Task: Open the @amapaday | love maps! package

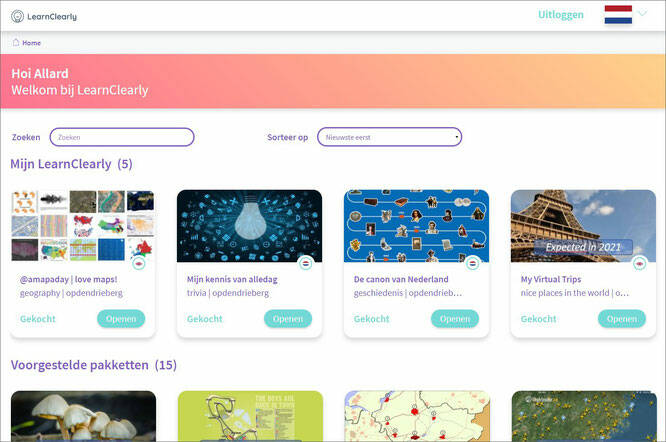Action: point(121,318)
